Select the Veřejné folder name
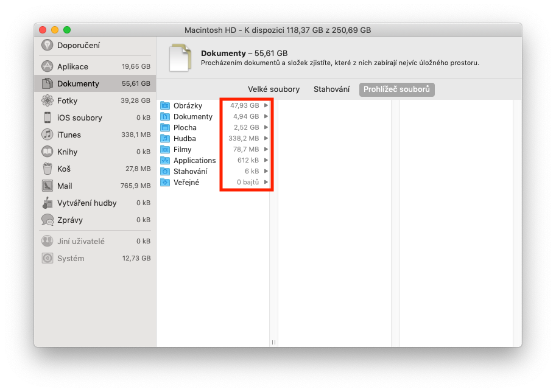This screenshot has width=556, height=392. pyautogui.click(x=186, y=182)
